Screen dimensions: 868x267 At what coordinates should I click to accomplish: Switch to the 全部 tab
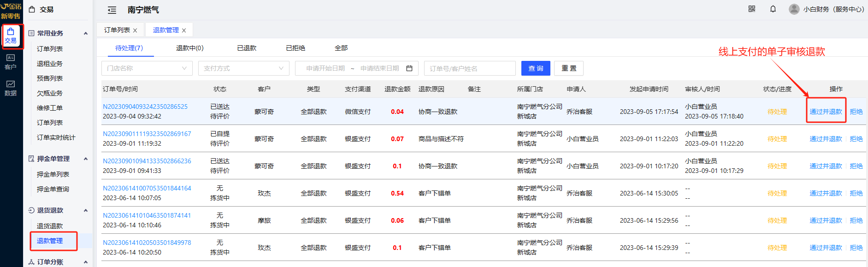pyautogui.click(x=341, y=48)
